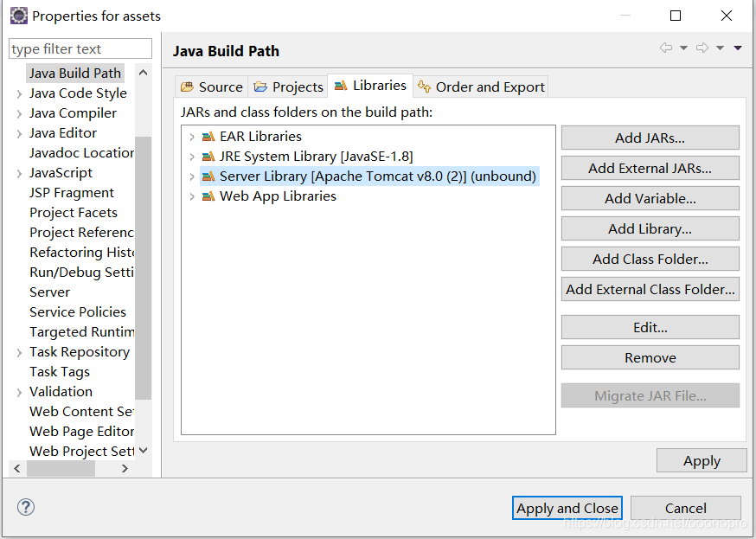
Task: Expand Java Code Style in sidebar
Action: point(19,94)
